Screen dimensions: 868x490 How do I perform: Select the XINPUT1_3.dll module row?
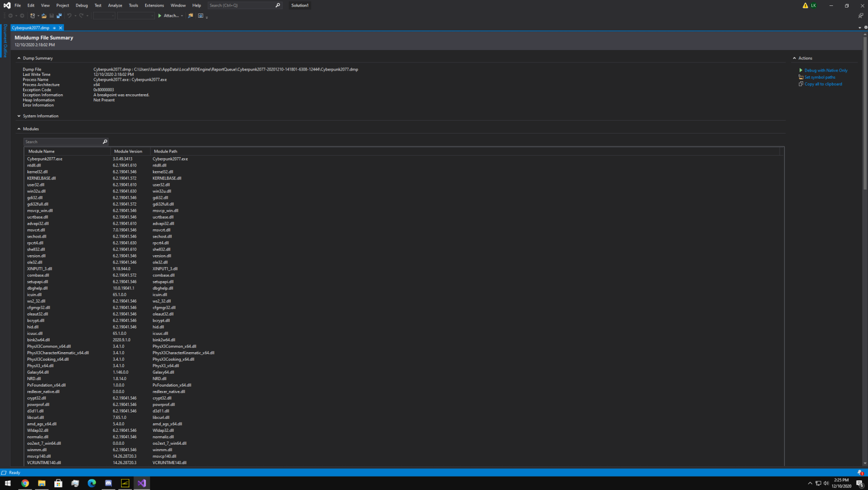point(404,269)
